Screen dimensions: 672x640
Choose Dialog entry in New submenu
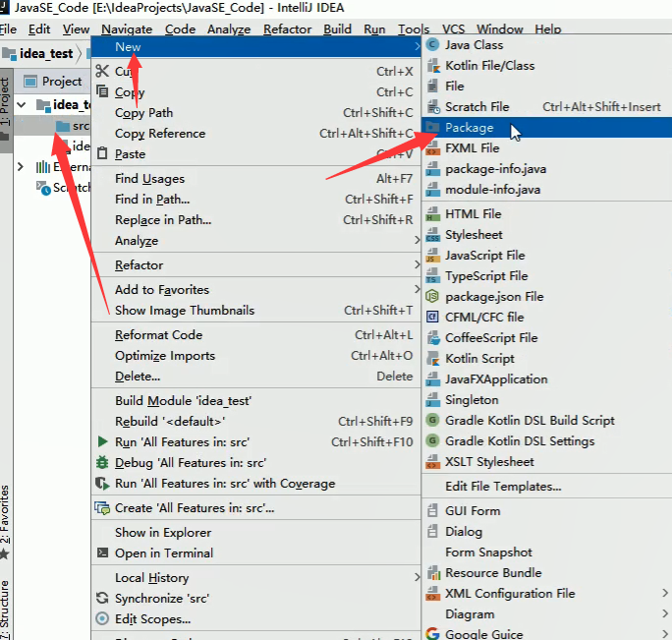tap(546, 531)
